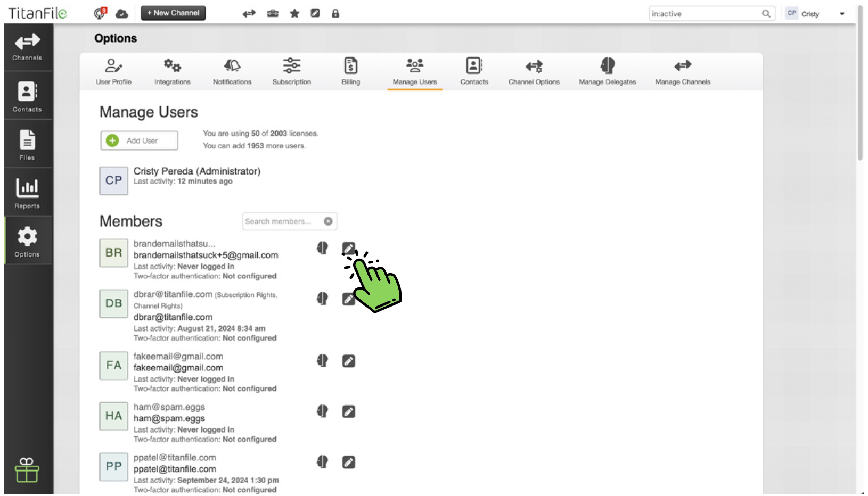Screen dimensions: 868x496
Task: Click the BR member avatar
Action: click(113, 253)
